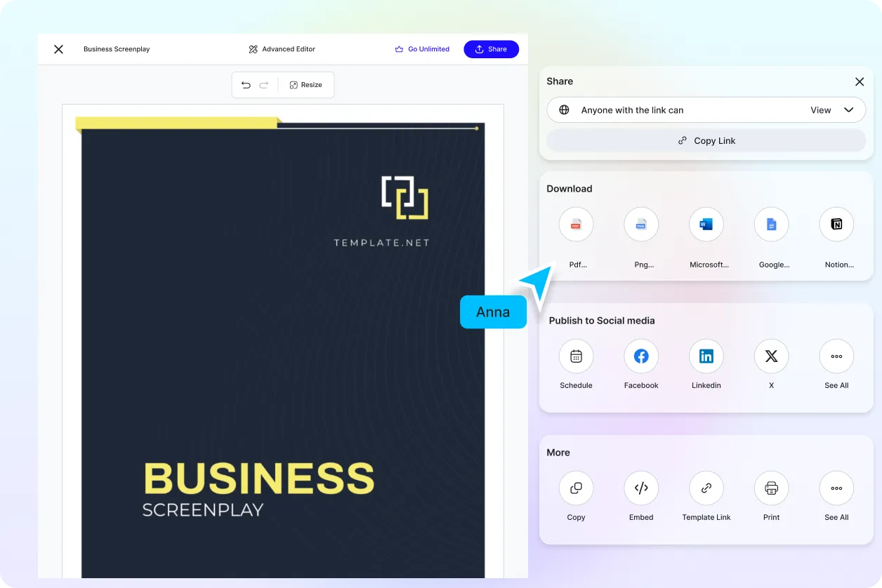Viewport: 882px width, 588px height.
Task: Export to Google Docs
Action: point(771,225)
